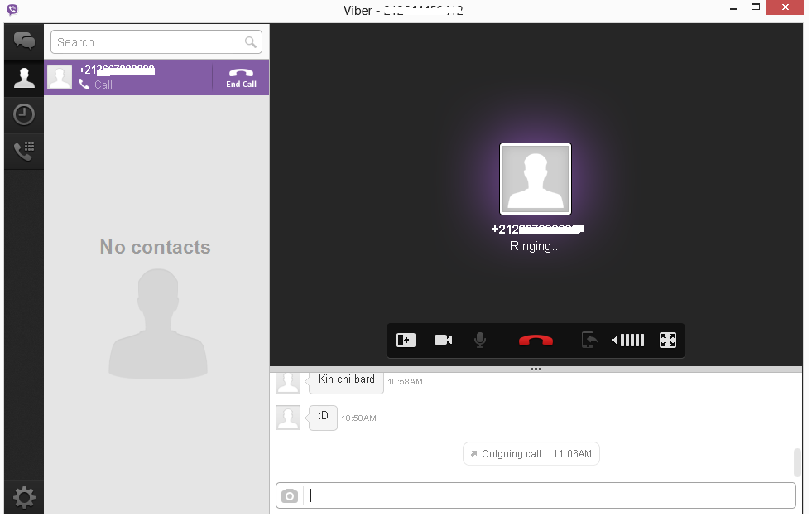Select the Outgoing call entry

tap(531, 453)
